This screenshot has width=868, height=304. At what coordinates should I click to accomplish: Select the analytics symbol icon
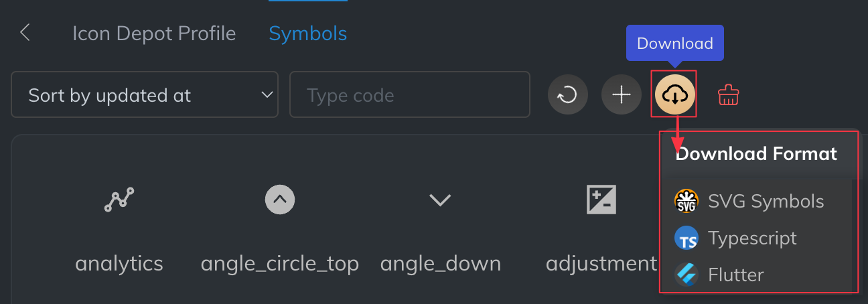point(119,200)
